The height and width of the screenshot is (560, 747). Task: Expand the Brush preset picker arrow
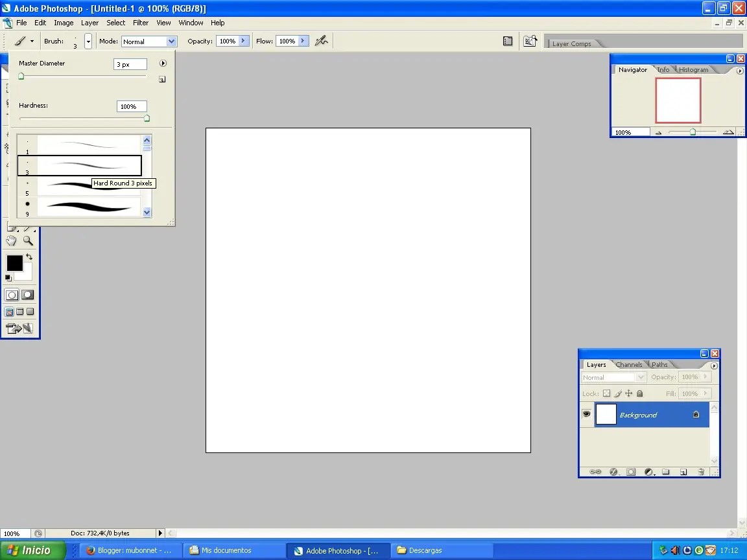tap(88, 41)
